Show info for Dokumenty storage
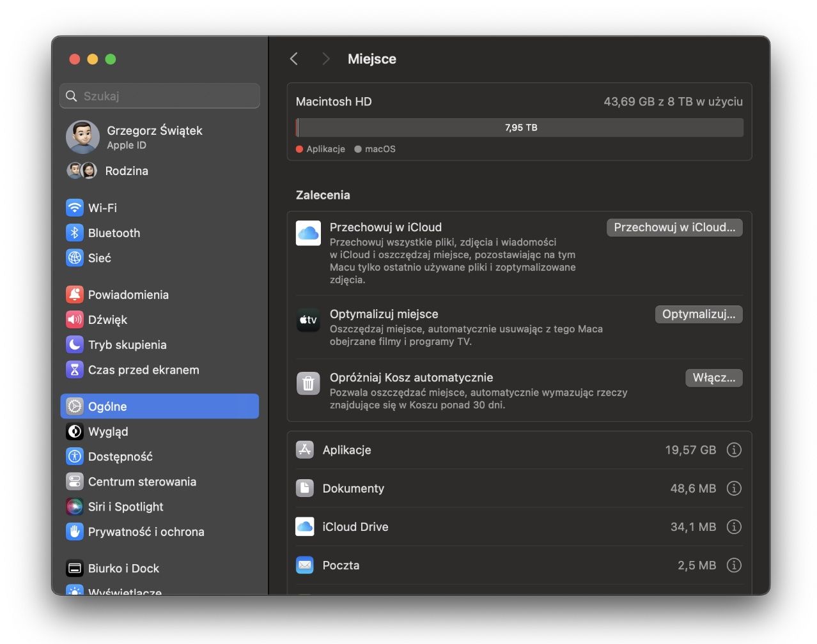 tap(734, 488)
